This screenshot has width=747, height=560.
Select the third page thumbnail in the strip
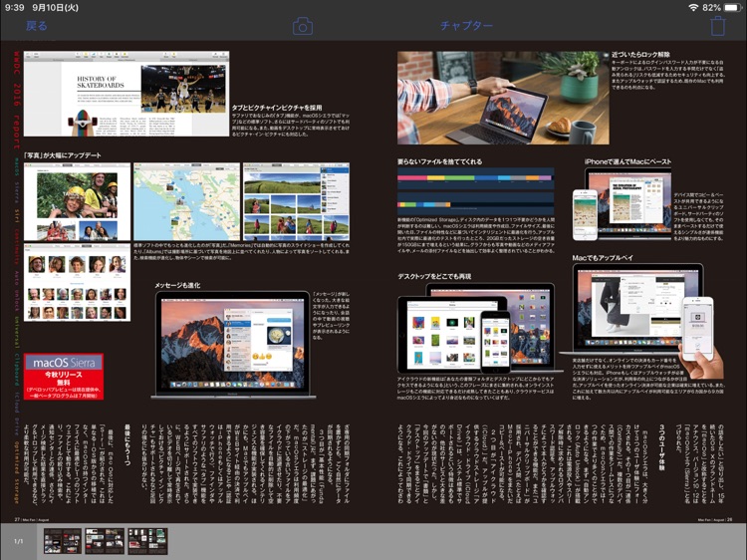(x=147, y=541)
